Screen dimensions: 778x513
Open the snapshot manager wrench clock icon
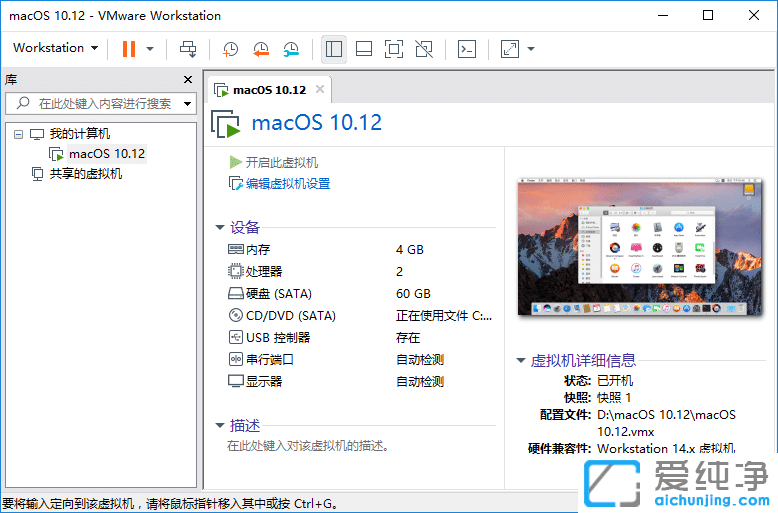(x=291, y=49)
